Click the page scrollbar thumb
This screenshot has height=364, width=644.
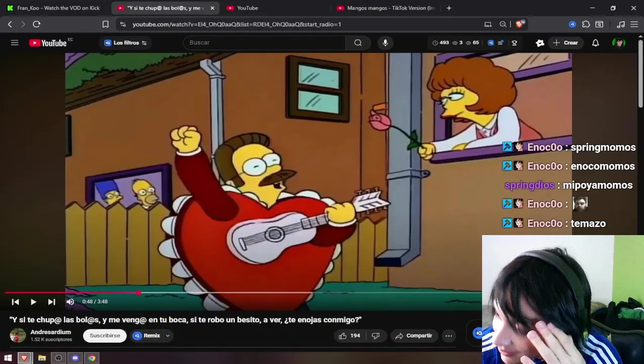click(640, 73)
